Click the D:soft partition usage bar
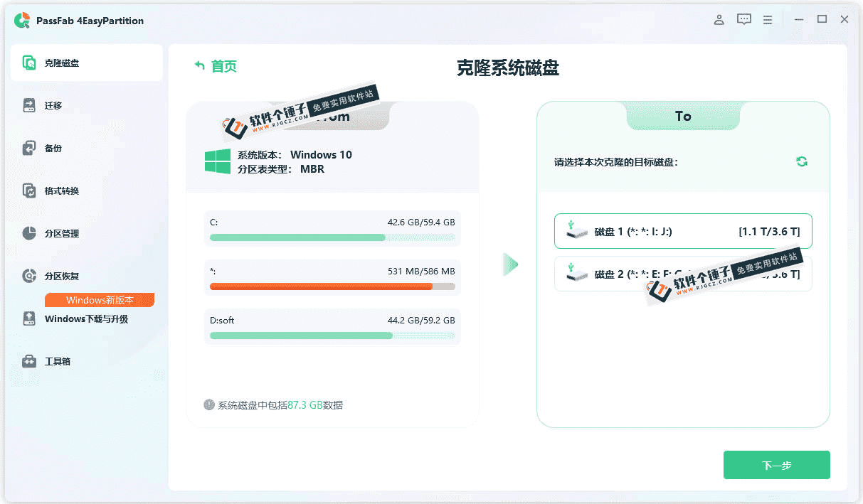 332,336
